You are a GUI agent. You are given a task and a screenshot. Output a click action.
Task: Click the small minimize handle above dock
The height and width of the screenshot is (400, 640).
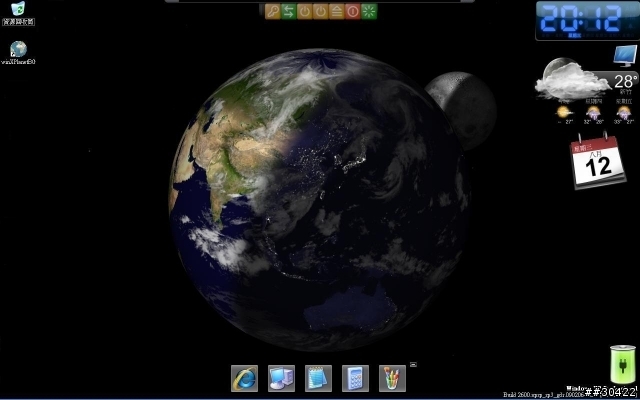coord(413,364)
